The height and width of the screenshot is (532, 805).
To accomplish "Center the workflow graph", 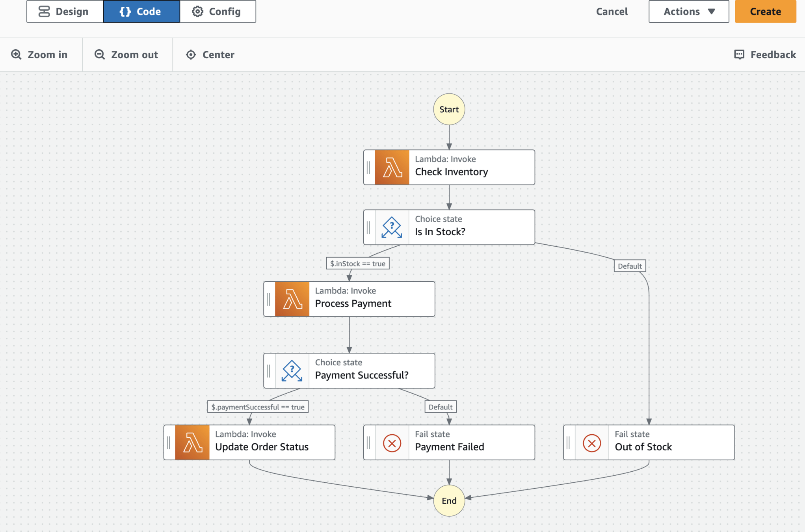I will click(210, 54).
